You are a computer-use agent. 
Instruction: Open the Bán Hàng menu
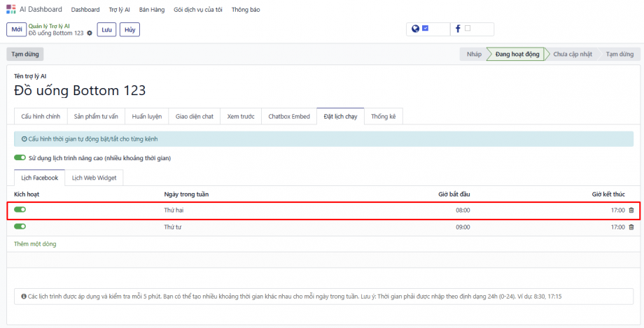(x=150, y=10)
